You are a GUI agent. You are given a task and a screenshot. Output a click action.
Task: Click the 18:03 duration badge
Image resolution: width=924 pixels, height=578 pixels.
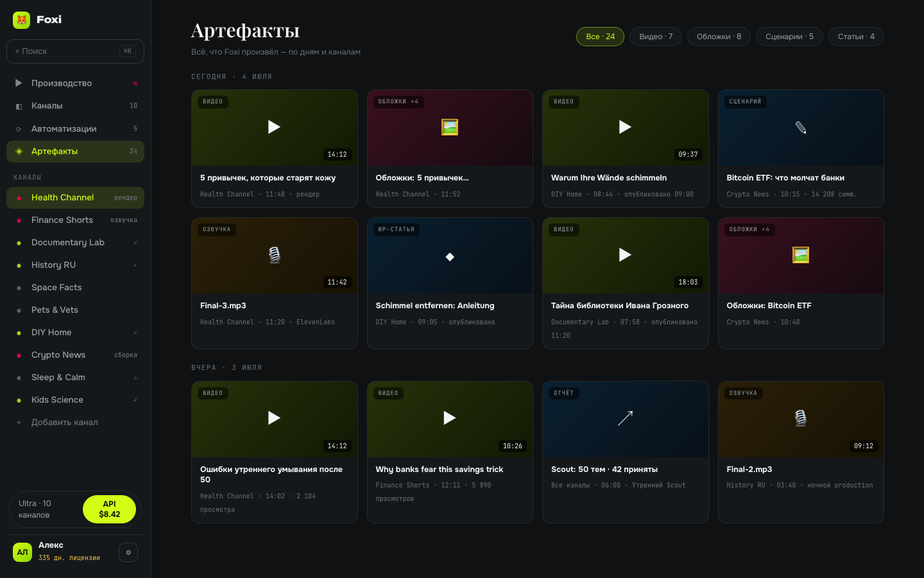click(x=688, y=283)
